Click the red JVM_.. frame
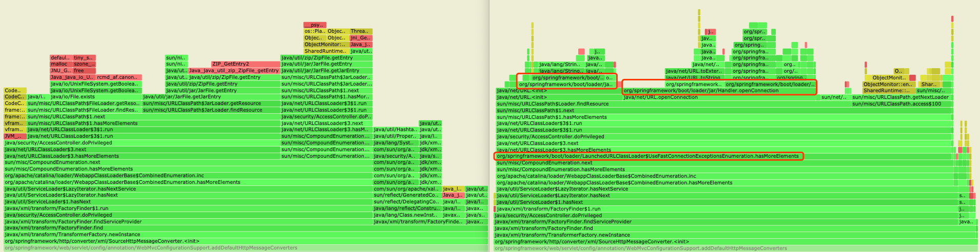 pos(15,136)
